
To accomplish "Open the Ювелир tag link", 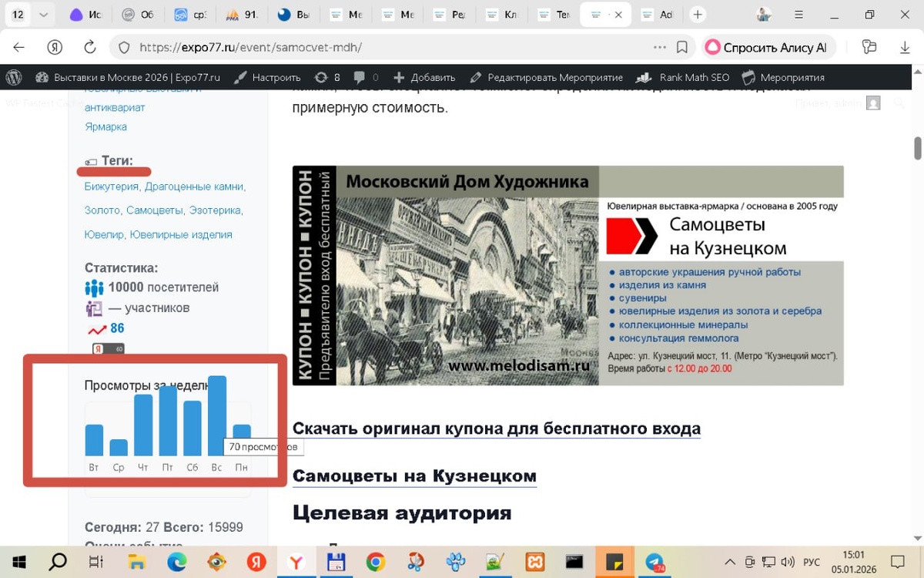I will [104, 234].
